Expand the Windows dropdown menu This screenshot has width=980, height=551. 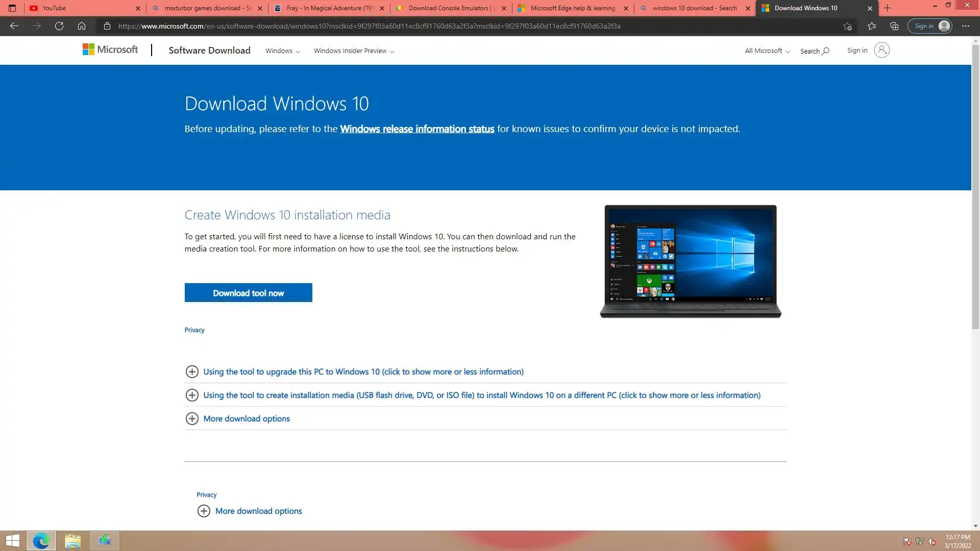282,51
